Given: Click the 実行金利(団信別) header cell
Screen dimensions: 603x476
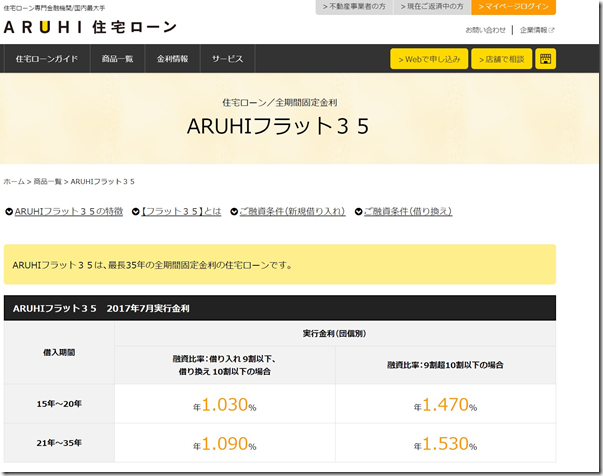Looking at the screenshot, I should pyautogui.click(x=335, y=334).
